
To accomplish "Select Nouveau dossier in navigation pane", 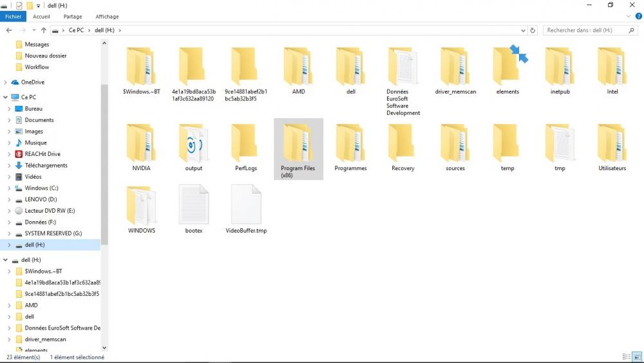I will click(x=45, y=55).
